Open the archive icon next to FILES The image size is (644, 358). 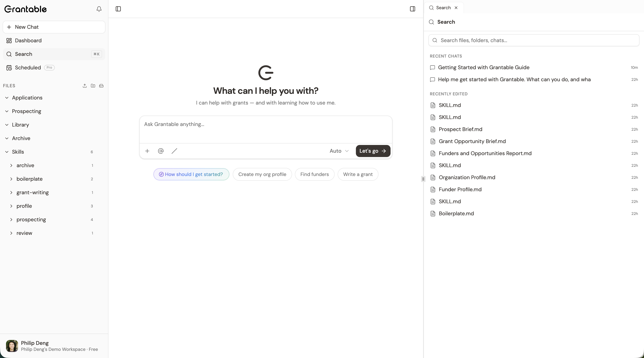click(101, 86)
